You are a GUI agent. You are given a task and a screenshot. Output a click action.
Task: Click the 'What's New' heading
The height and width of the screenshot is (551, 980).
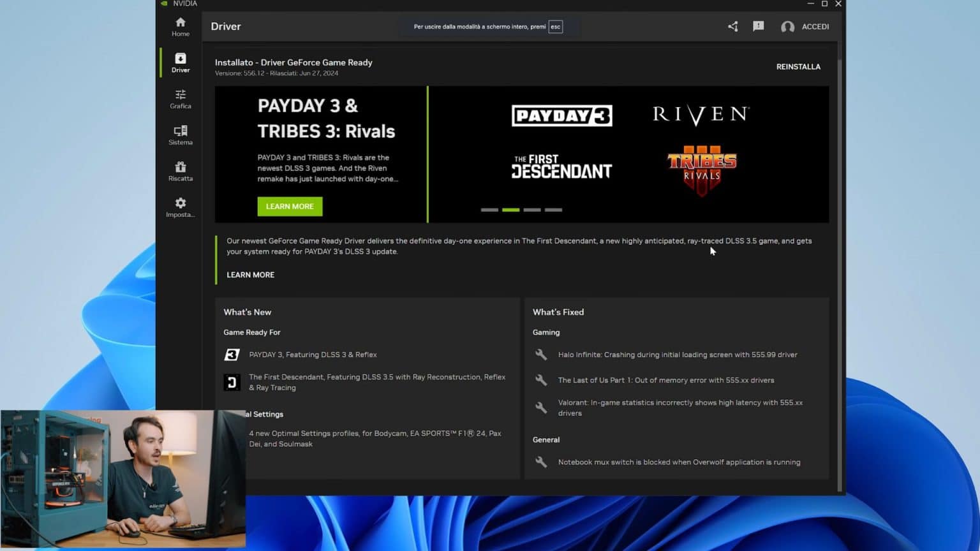tap(248, 312)
